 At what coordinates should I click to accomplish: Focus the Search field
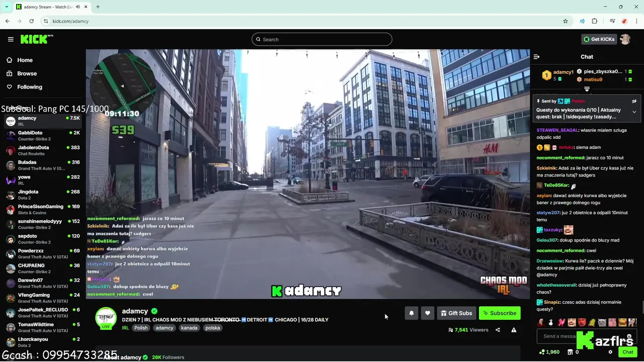[x=322, y=39]
